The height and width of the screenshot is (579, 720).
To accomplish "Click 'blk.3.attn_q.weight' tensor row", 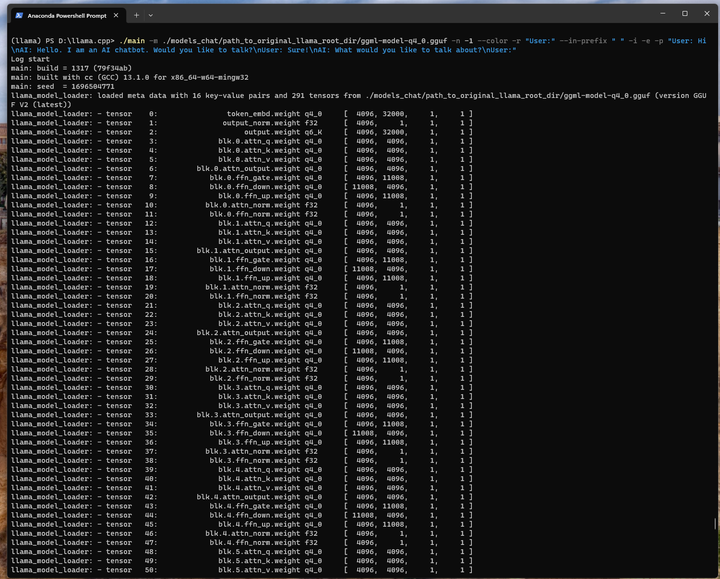I will point(242,388).
